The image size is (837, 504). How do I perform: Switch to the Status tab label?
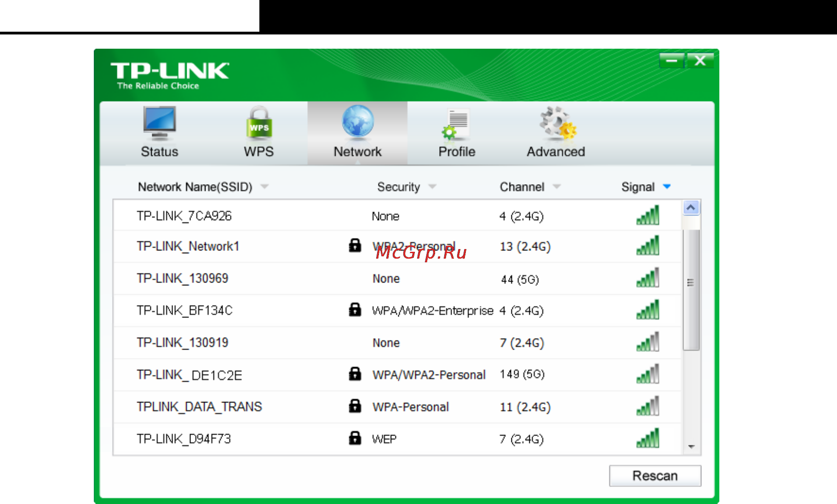click(x=159, y=152)
